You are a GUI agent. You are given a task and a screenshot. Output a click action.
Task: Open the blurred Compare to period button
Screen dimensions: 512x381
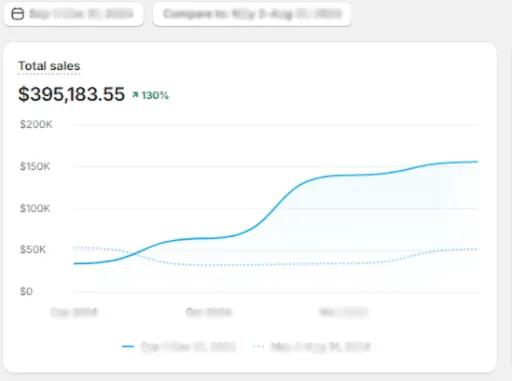point(252,14)
